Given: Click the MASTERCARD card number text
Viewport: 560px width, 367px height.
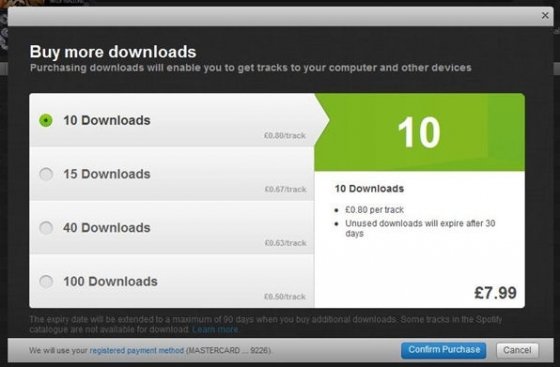Looking at the screenshot, I should pos(229,351).
